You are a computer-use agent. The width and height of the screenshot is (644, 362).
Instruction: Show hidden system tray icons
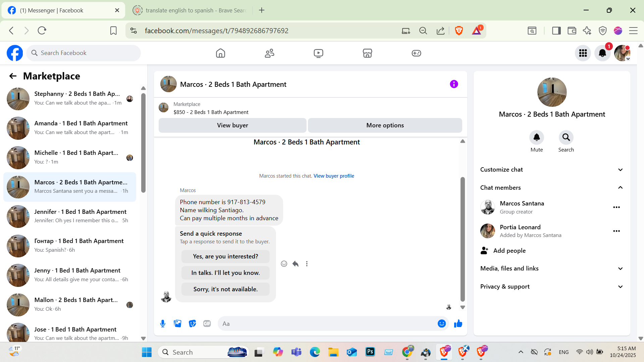click(521, 352)
